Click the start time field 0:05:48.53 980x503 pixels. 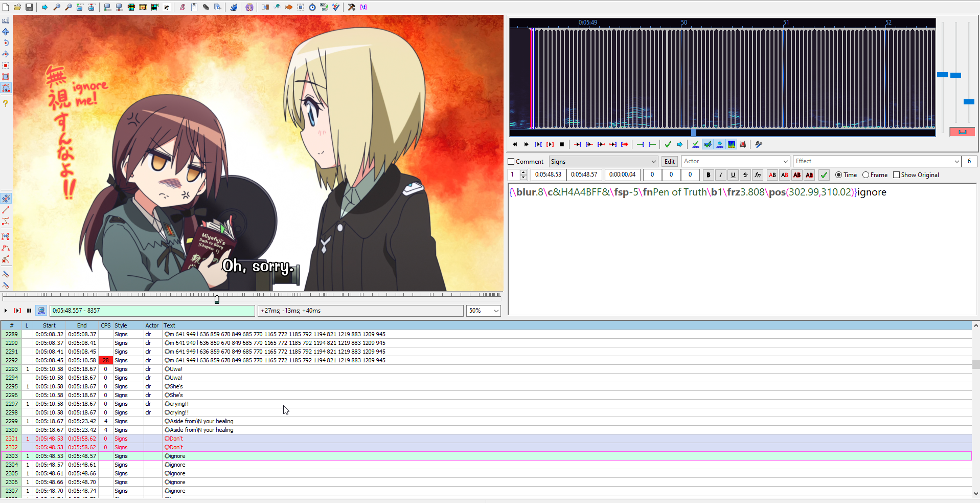tap(548, 175)
